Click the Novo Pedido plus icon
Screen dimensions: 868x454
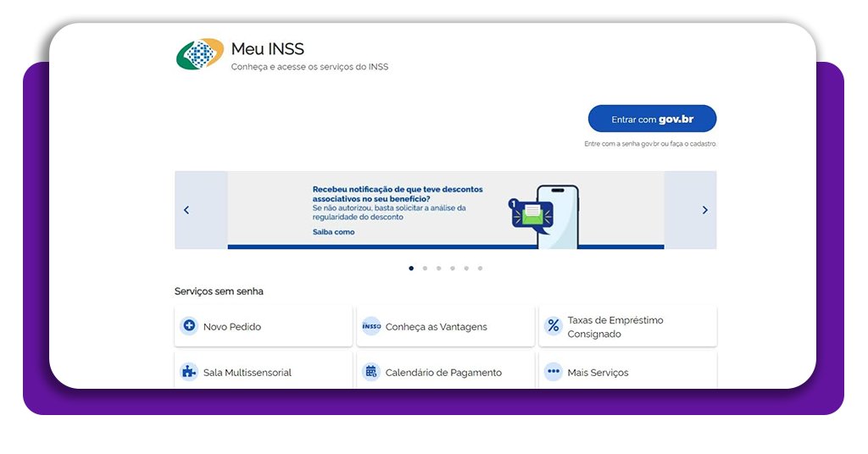pos(189,326)
